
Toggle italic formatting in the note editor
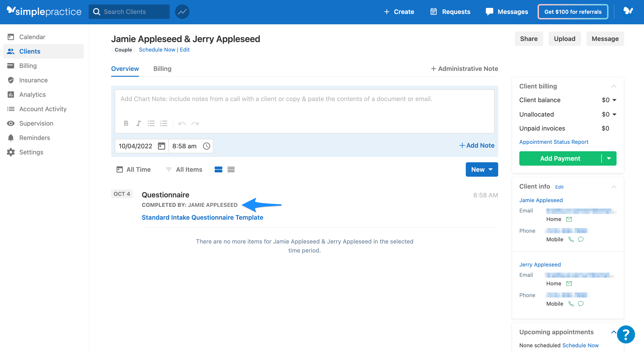138,123
